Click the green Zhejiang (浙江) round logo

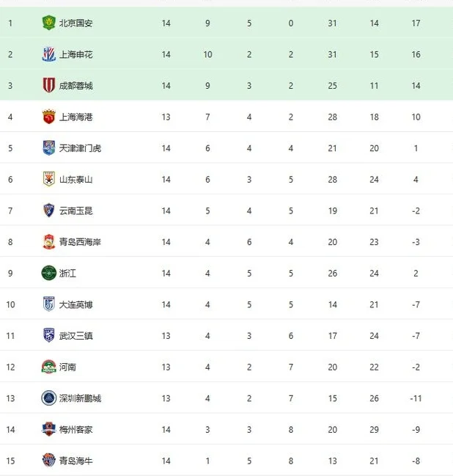pyautogui.click(x=48, y=273)
